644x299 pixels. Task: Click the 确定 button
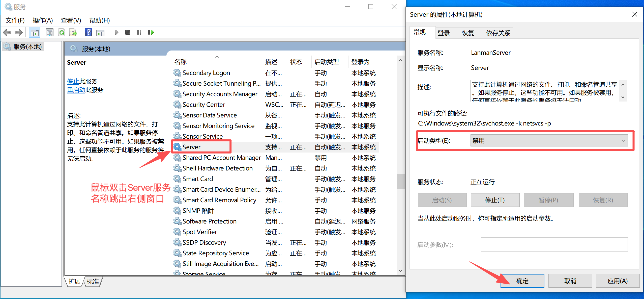pyautogui.click(x=522, y=281)
